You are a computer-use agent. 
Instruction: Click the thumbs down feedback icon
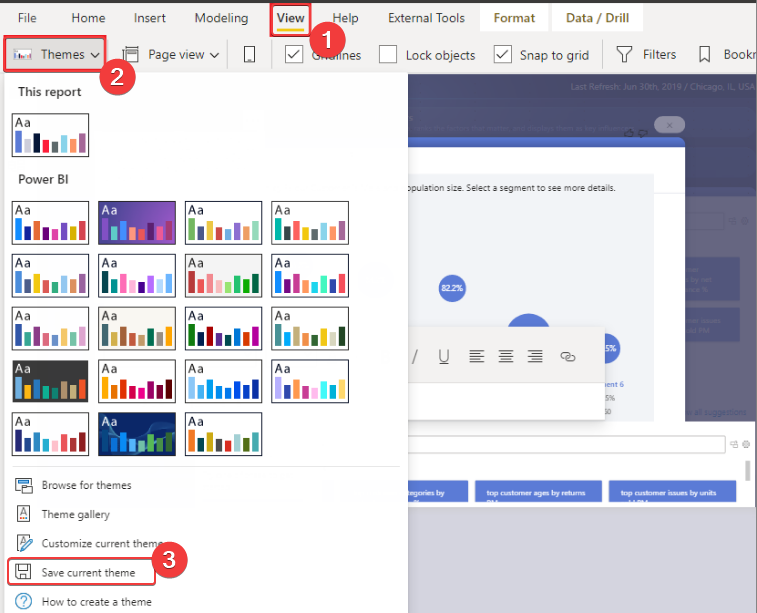[643, 133]
